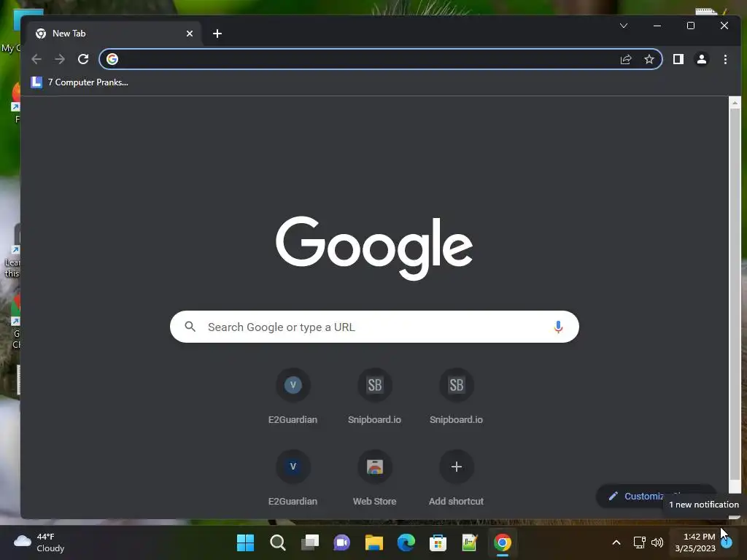
Task: Open the Chrome three-dot menu
Action: (x=725, y=59)
